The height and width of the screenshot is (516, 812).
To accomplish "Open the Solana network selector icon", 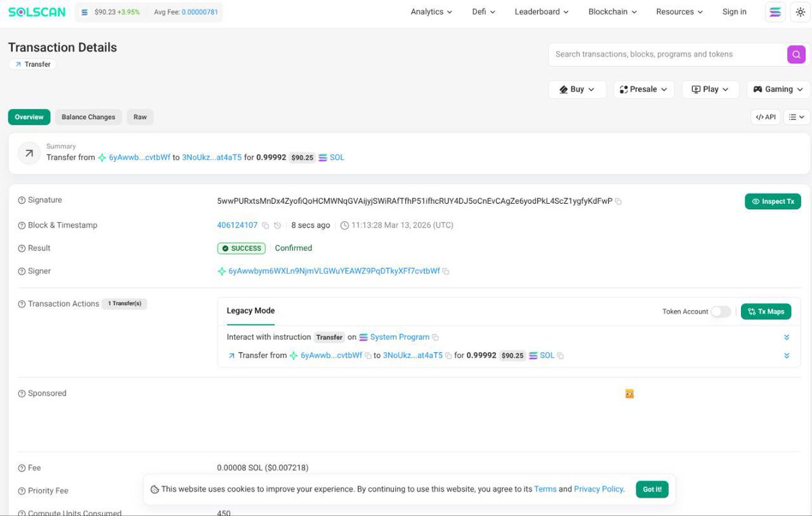I will (x=775, y=12).
